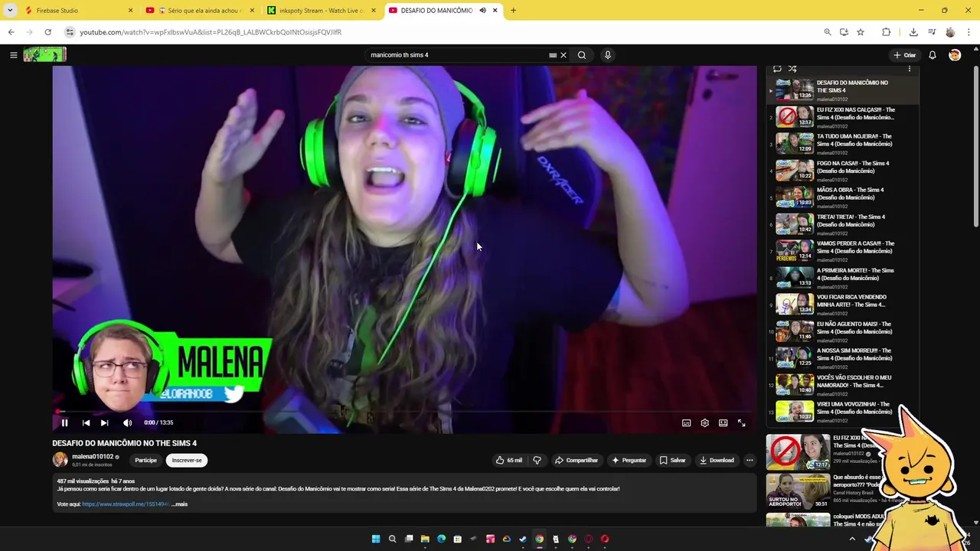Click the search magnifier button
Image resolution: width=980 pixels, height=551 pixels.
pyautogui.click(x=582, y=55)
